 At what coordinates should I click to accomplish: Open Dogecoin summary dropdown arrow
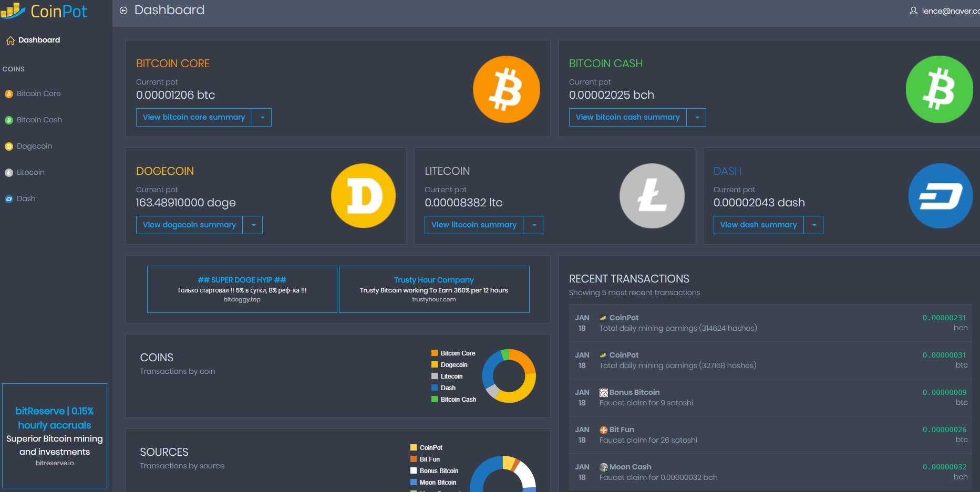(253, 225)
